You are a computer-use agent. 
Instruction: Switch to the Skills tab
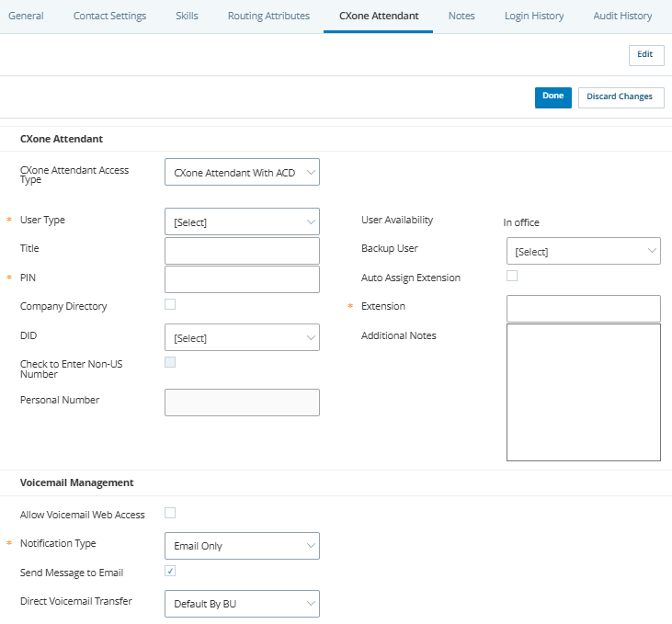(x=187, y=16)
